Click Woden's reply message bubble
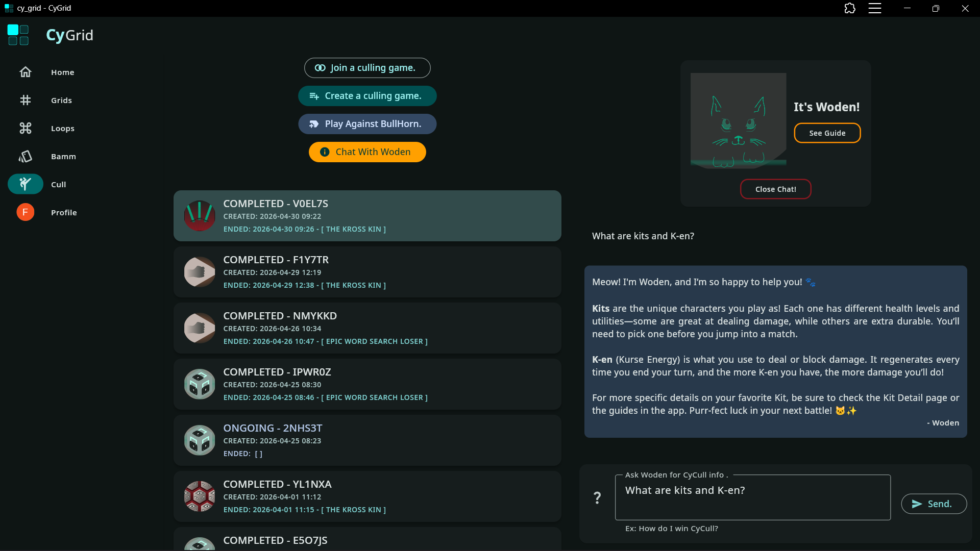This screenshot has width=980, height=551. [776, 352]
